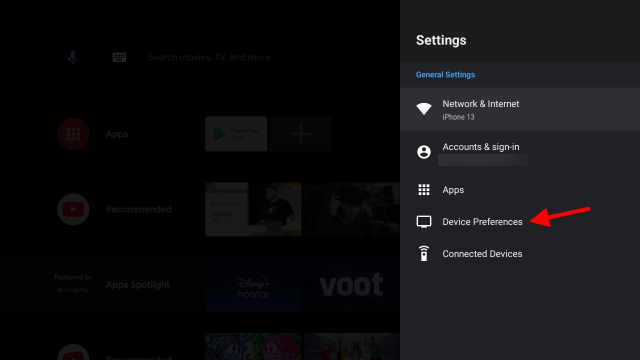Viewport: 640px width, 360px height.
Task: Select the grid icon beside Apps in Settings
Action: tap(424, 190)
